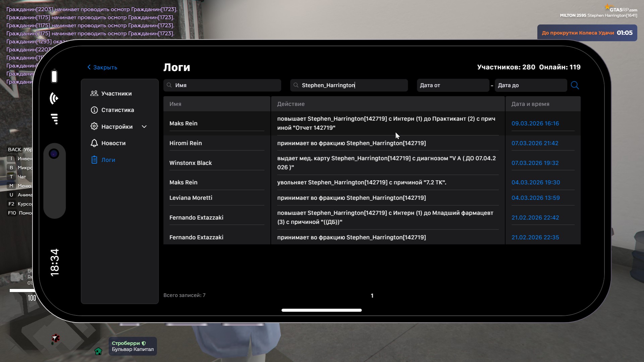Click the green house map icon
644x362 pixels.
click(98, 351)
